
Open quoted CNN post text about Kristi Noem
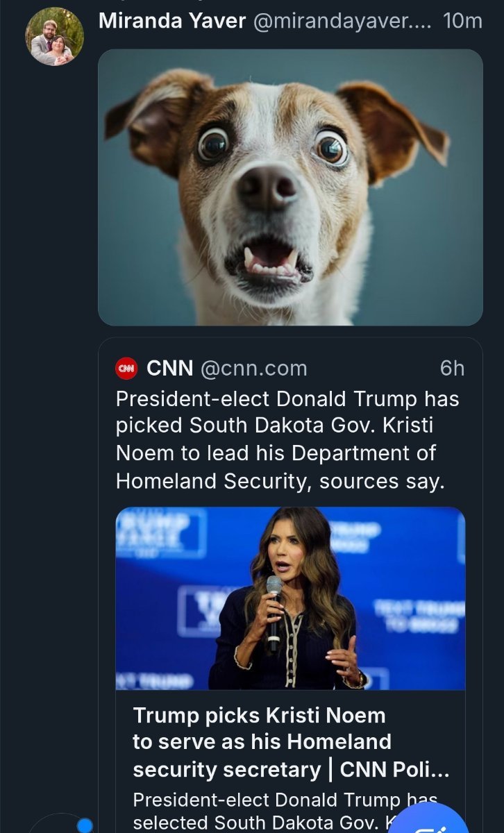[x=288, y=440]
